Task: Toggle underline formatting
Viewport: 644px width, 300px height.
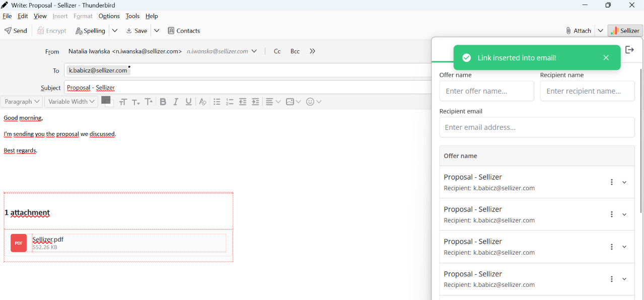Action: pos(189,102)
